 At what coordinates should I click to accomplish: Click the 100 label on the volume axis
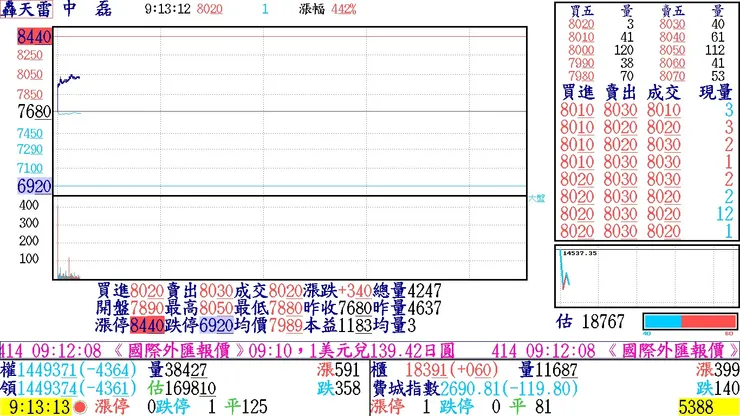(29, 259)
